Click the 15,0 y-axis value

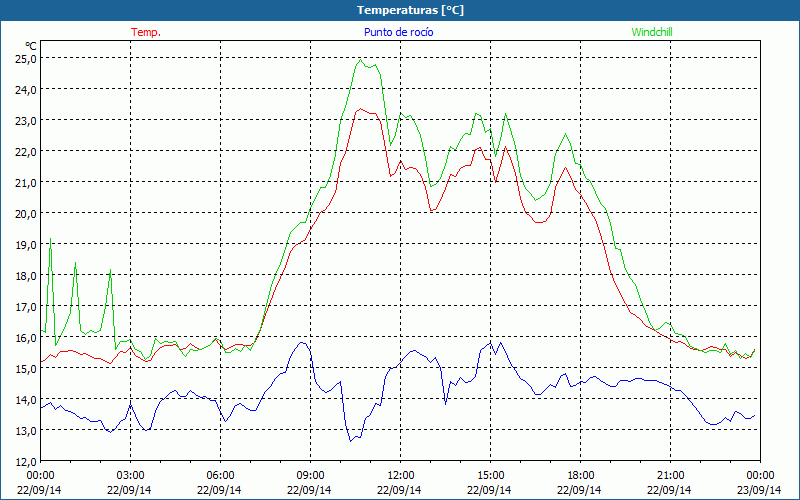[27, 368]
